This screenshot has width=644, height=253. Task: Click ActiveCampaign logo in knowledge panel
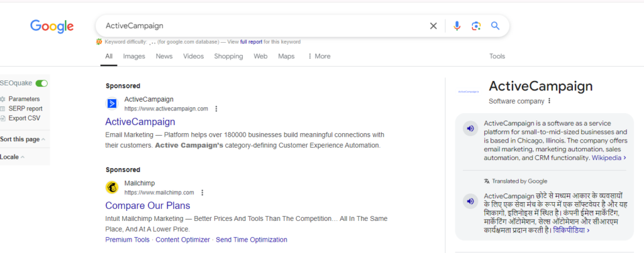pos(468,92)
